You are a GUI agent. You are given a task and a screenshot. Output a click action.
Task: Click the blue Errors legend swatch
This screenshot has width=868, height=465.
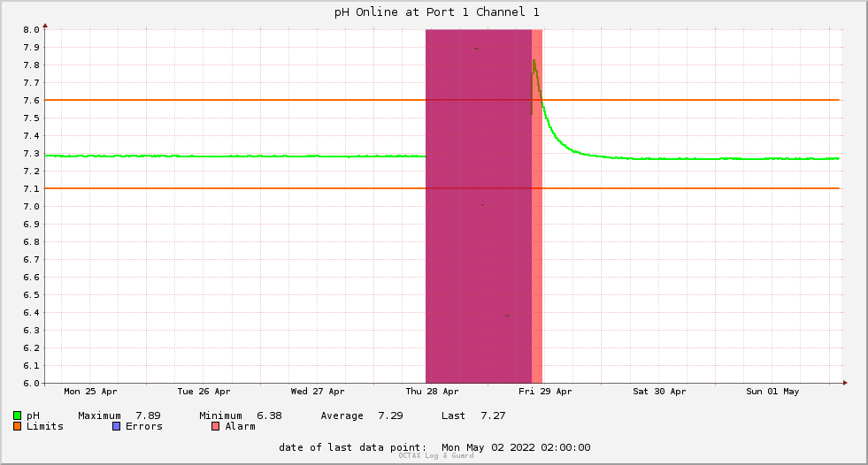point(116,426)
